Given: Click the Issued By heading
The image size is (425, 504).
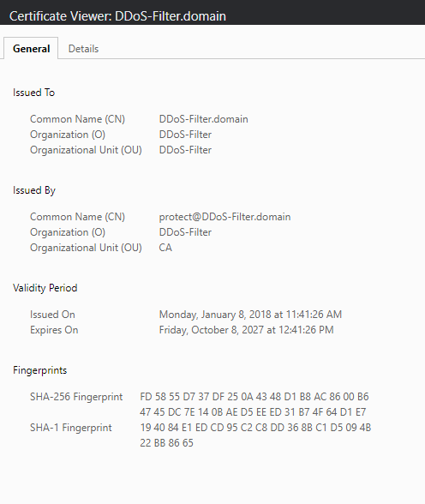Looking at the screenshot, I should pyautogui.click(x=34, y=190).
